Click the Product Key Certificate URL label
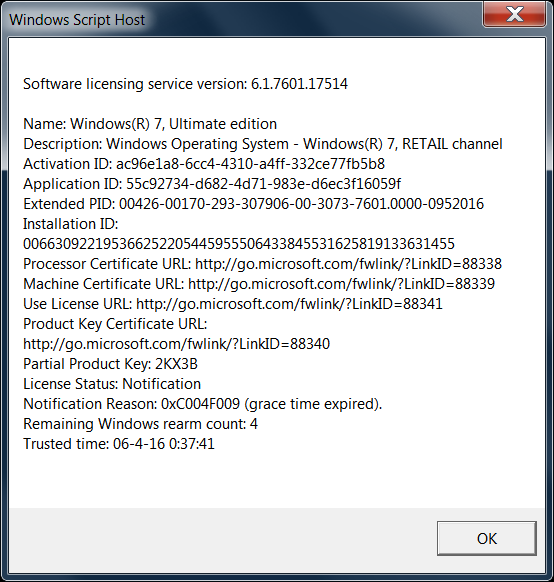 (115, 324)
